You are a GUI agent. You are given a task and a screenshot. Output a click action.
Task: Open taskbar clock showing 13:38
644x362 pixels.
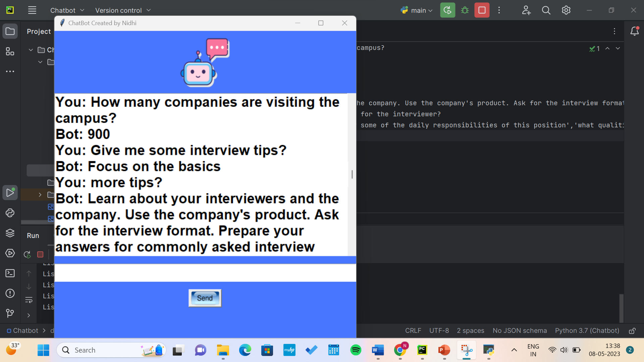tap(604, 350)
